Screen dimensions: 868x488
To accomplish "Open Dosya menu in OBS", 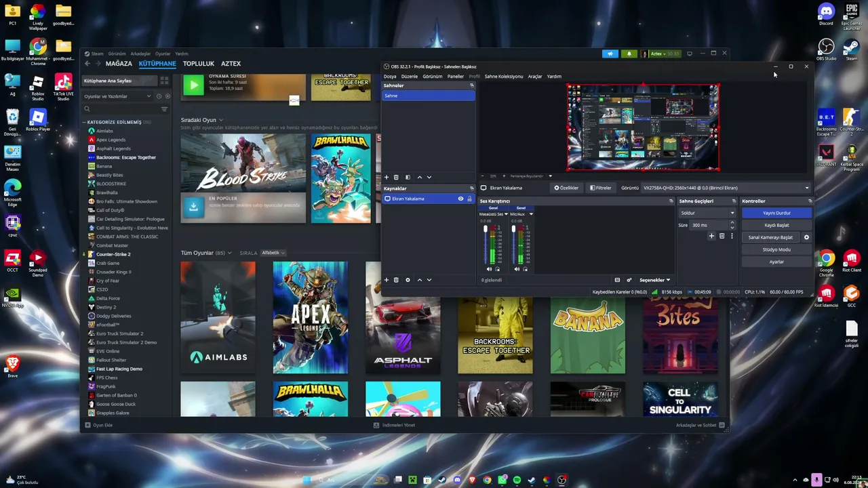I will [x=390, y=77].
